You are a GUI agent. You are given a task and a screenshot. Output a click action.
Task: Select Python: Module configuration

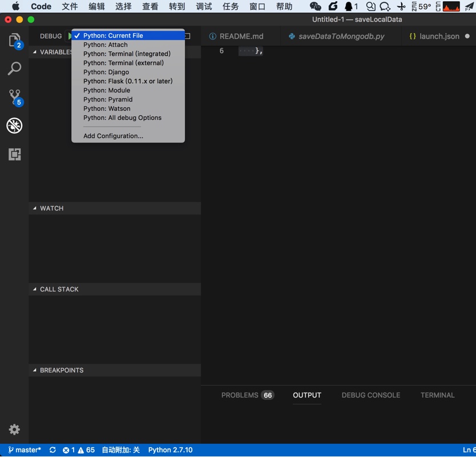point(128,90)
